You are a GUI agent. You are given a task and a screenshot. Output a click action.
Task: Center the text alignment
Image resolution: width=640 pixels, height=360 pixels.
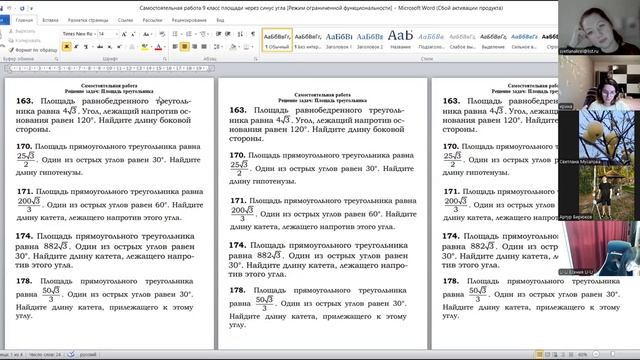pyautogui.click(x=184, y=47)
